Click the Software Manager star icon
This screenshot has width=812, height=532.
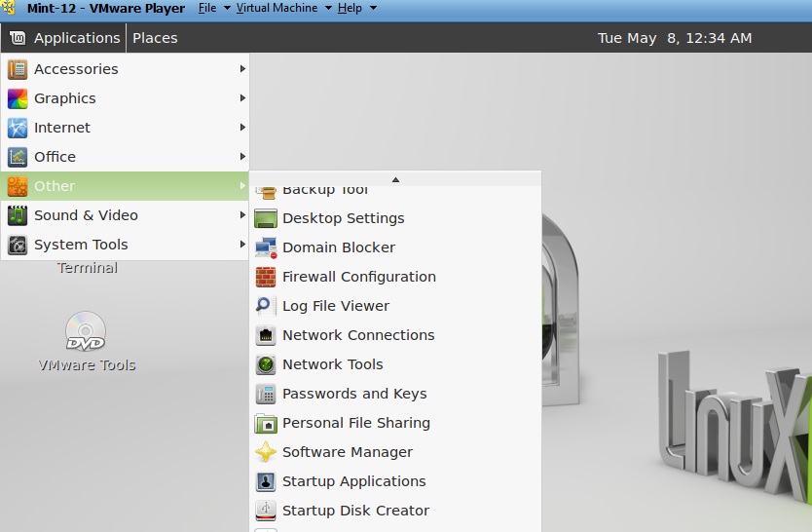tap(266, 452)
